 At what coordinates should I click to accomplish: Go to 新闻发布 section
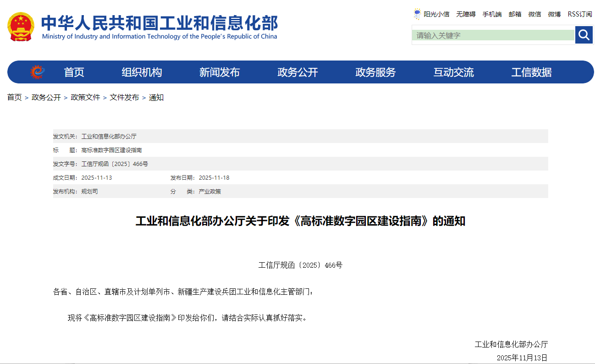coord(219,72)
